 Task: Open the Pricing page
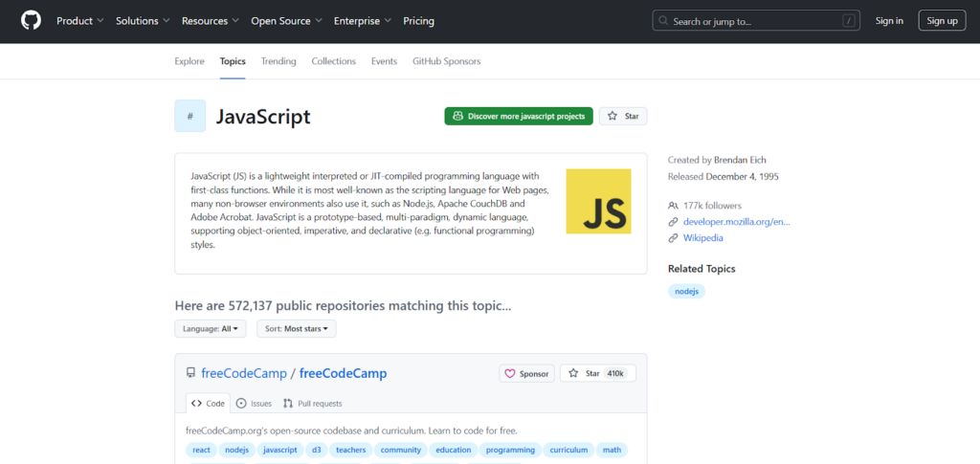click(x=419, y=21)
